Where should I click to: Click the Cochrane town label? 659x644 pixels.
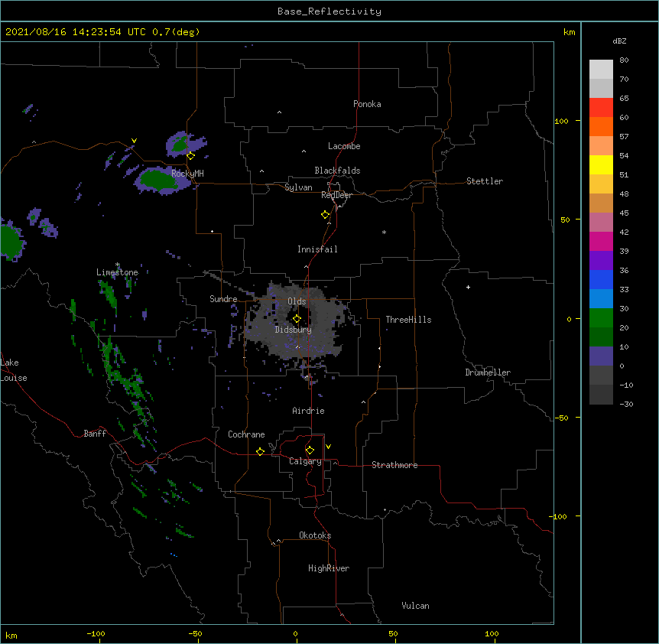246,434
